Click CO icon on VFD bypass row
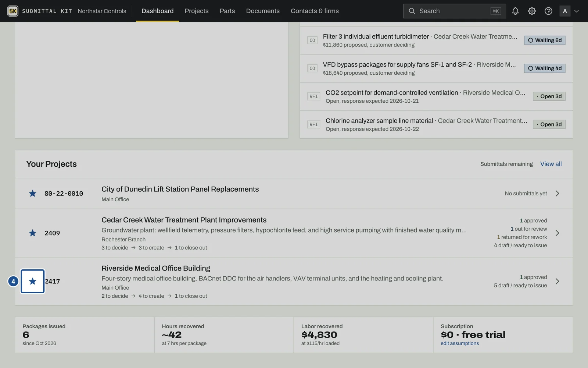 [312, 68]
